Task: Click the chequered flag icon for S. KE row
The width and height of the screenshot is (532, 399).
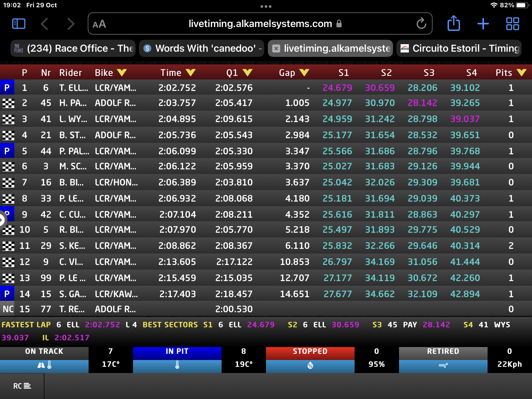Action: (8, 246)
